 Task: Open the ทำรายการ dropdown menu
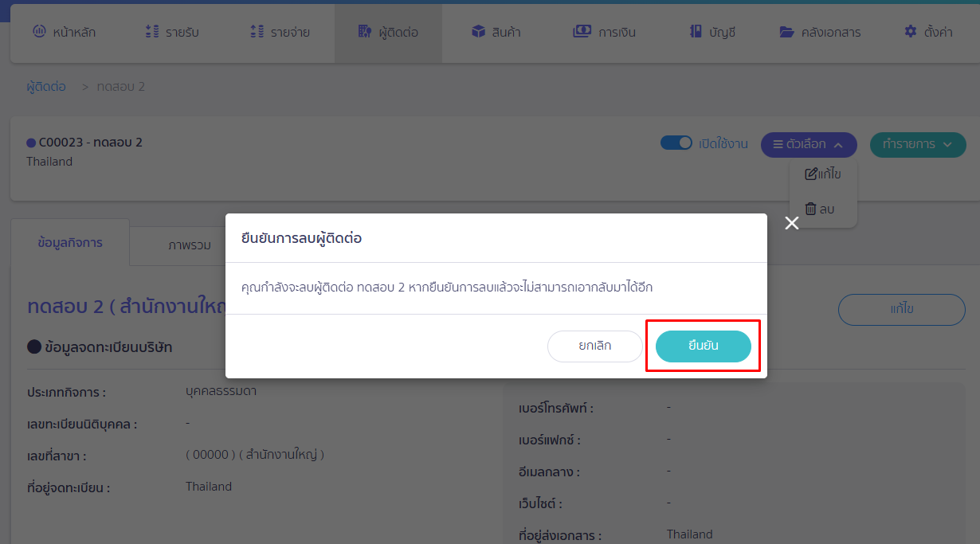(918, 145)
